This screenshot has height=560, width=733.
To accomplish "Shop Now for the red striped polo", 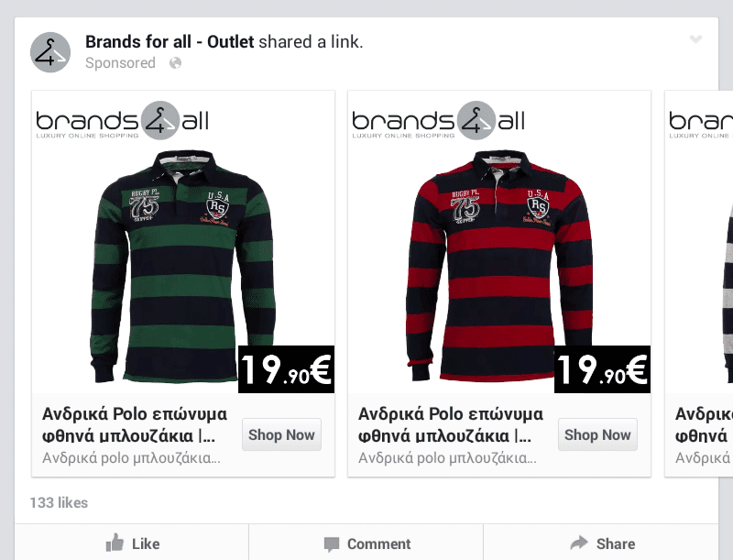I will [x=597, y=434].
